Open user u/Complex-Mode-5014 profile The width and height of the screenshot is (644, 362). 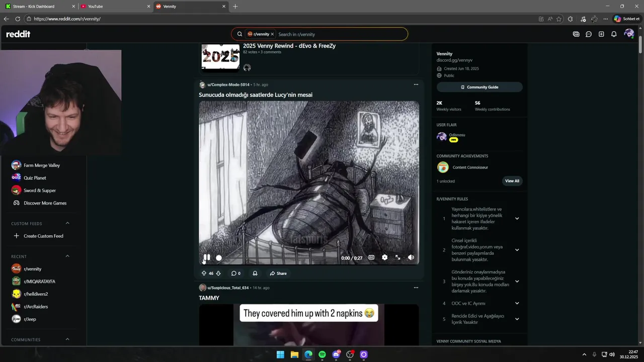tap(228, 84)
